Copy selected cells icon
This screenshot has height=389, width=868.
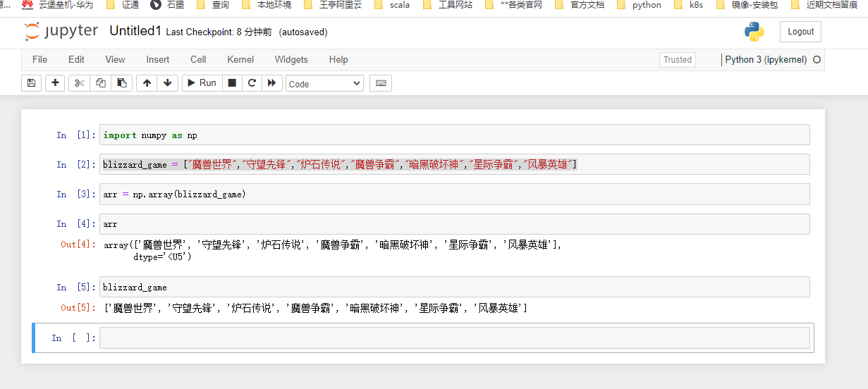click(101, 83)
